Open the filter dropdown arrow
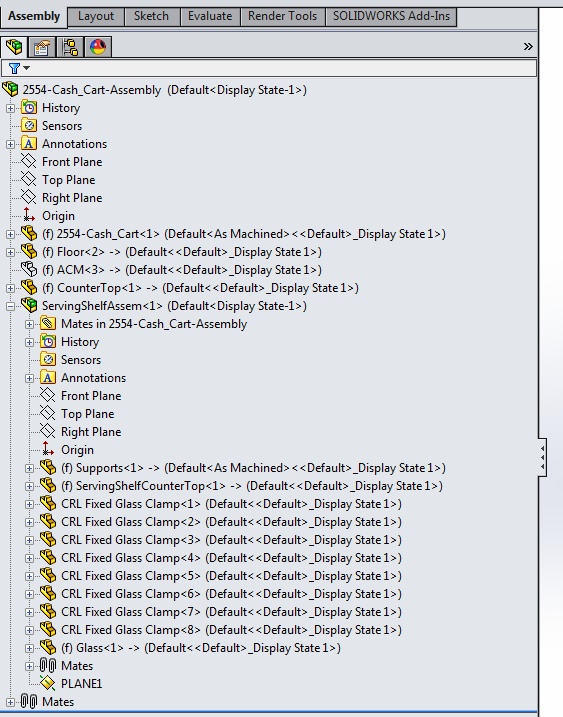This screenshot has height=717, width=563. point(27,68)
